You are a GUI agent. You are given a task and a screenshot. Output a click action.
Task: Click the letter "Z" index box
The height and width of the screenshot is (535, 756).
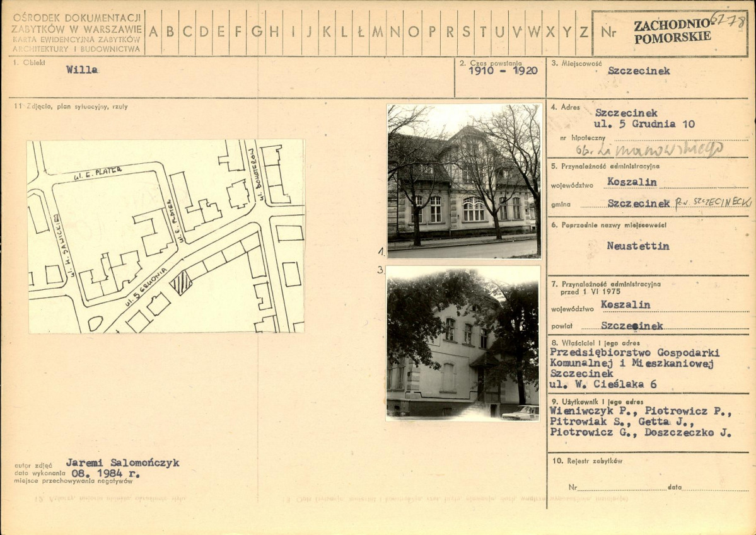[x=583, y=32]
